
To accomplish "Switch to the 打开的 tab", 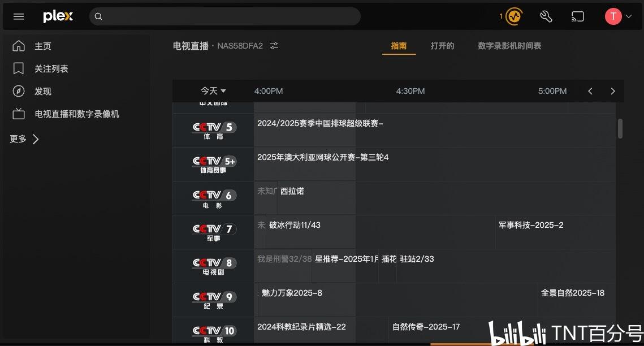I will (x=442, y=46).
